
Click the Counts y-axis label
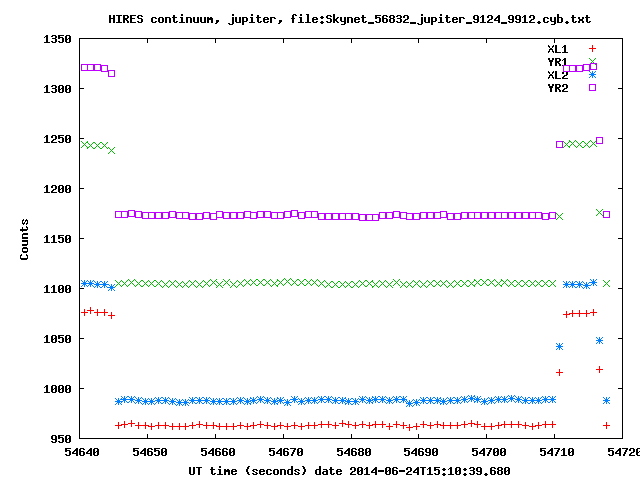tap(24, 239)
